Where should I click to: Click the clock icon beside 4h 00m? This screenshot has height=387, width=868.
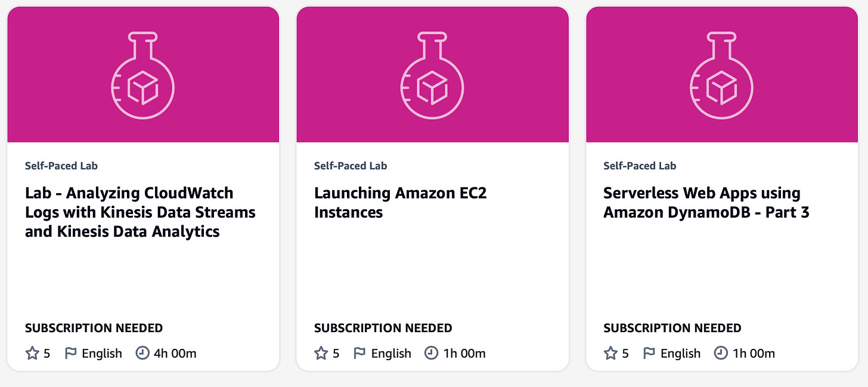pos(142,353)
